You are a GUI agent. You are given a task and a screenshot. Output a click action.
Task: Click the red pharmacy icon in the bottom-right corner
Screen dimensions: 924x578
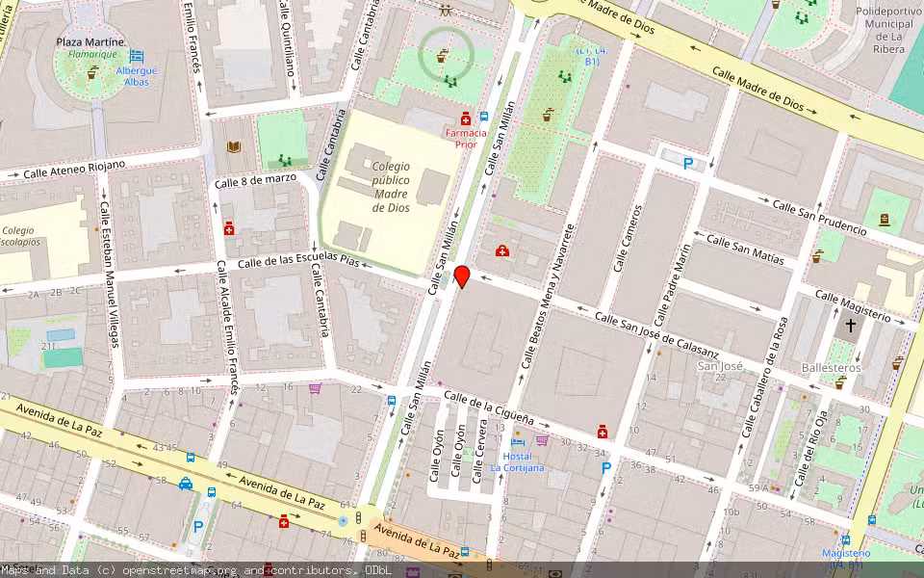click(x=603, y=432)
